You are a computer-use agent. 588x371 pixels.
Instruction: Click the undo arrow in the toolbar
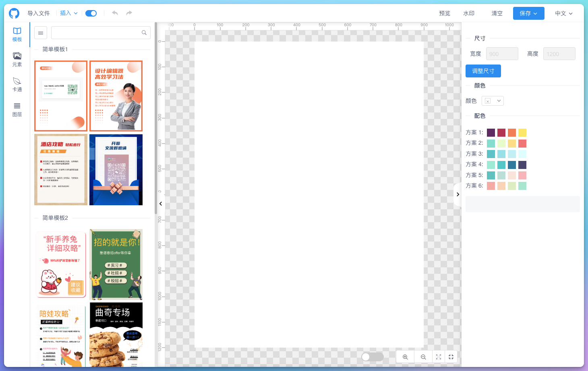click(x=115, y=13)
